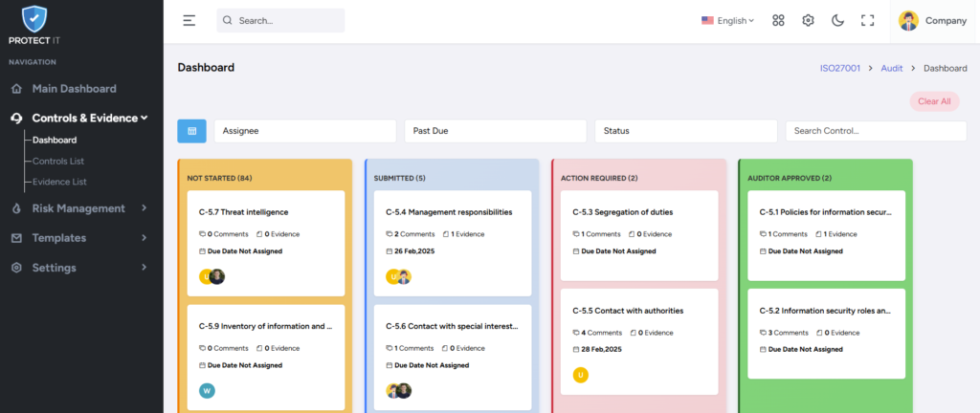Click the Protect IT shield logo
Image resolution: width=980 pixels, height=413 pixels.
[34, 20]
